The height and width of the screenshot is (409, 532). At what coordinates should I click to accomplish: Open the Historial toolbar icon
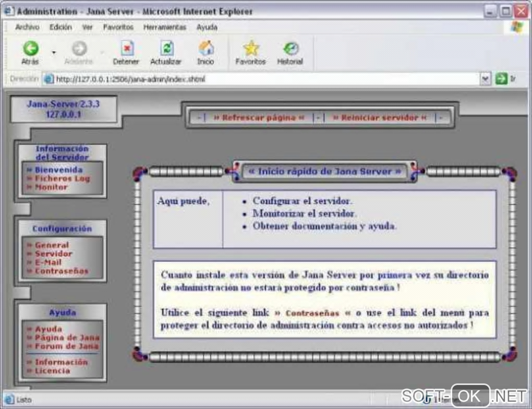pos(291,49)
